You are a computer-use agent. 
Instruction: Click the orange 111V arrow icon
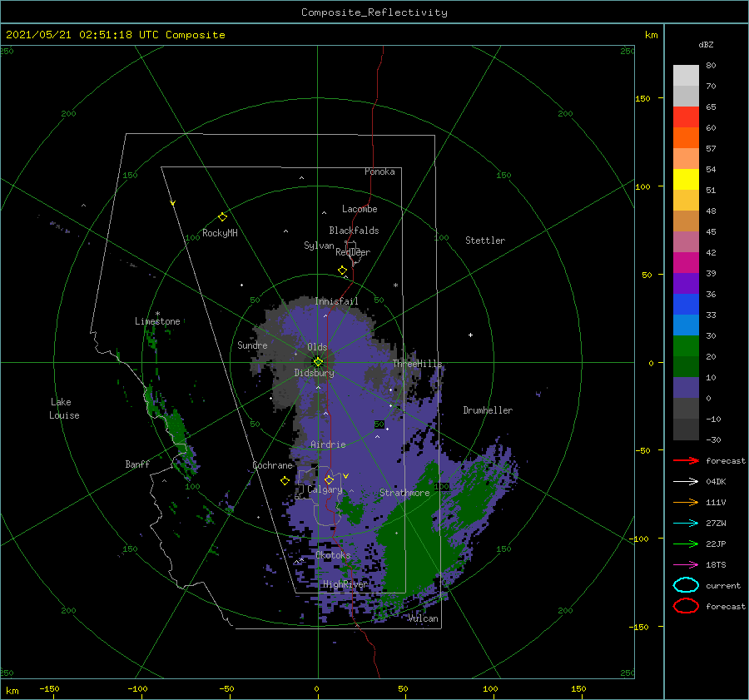[x=686, y=502]
